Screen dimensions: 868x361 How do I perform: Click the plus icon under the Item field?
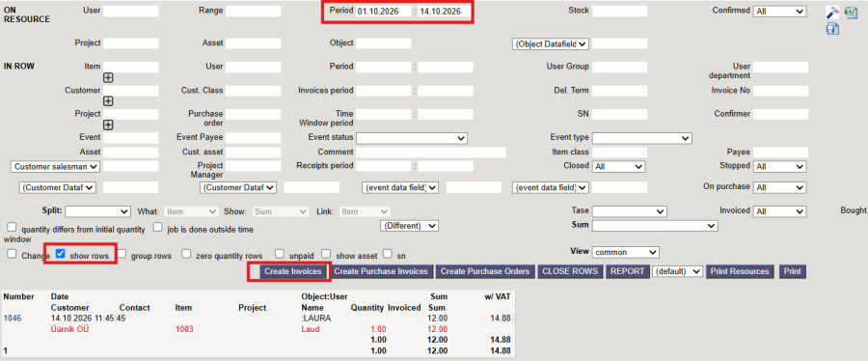tap(108, 78)
